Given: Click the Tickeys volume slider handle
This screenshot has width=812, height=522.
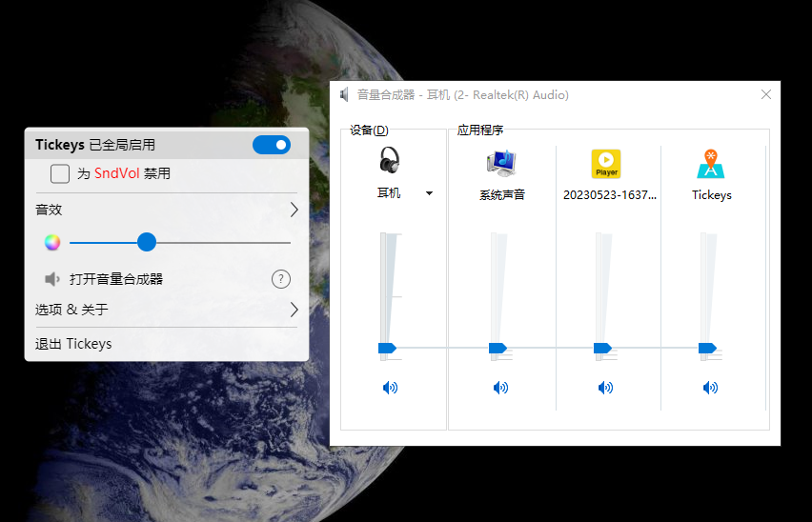Looking at the screenshot, I should coord(147,242).
